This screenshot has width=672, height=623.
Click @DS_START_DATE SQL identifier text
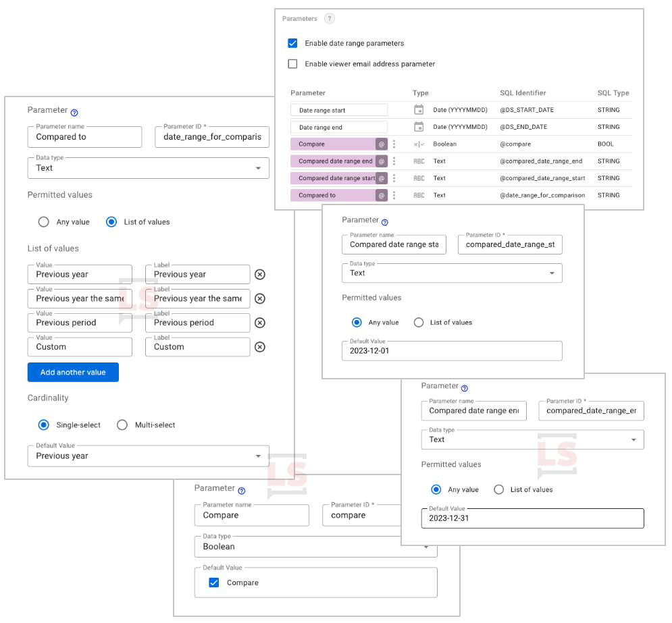pos(527,110)
